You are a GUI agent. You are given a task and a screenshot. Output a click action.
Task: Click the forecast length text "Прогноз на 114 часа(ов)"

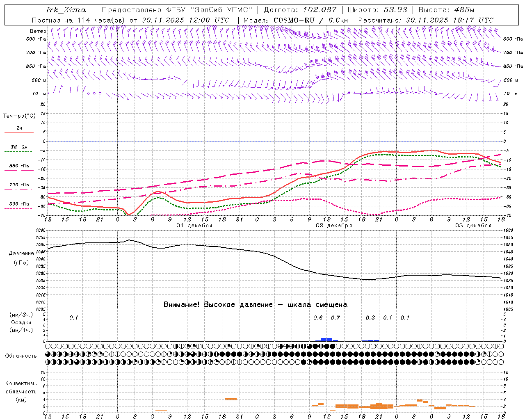(79, 20)
